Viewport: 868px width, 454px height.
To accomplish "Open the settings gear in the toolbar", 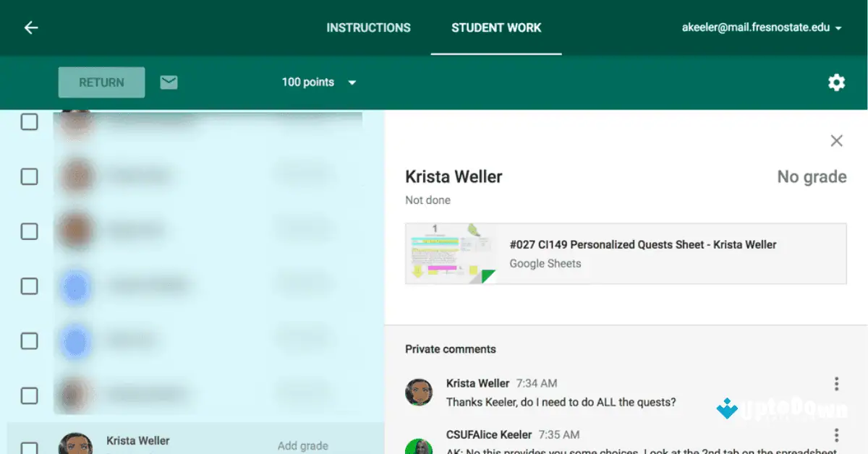I will coord(836,82).
